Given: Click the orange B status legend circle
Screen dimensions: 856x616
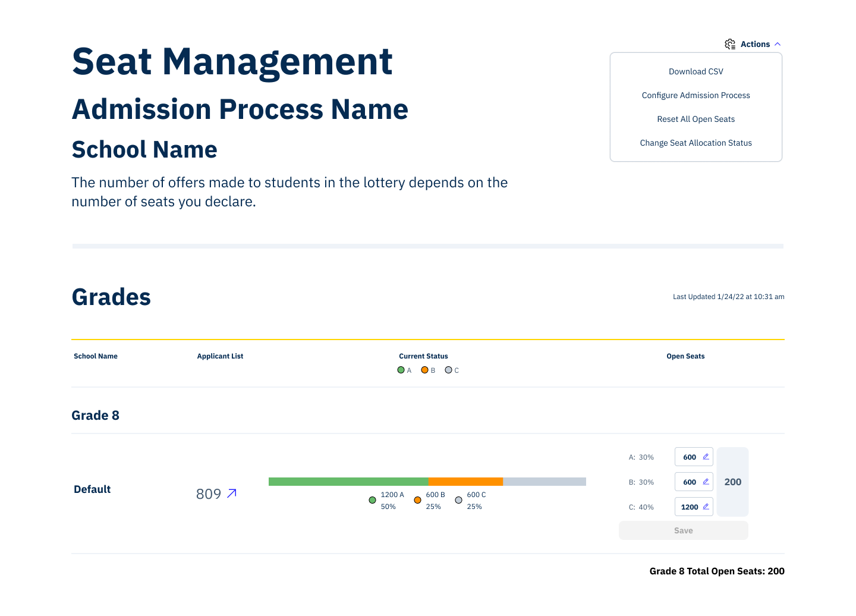Looking at the screenshot, I should click(x=425, y=370).
